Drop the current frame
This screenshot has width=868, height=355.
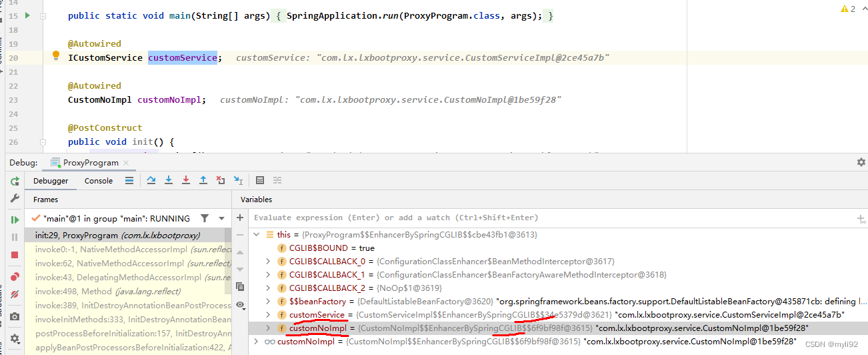point(221,180)
